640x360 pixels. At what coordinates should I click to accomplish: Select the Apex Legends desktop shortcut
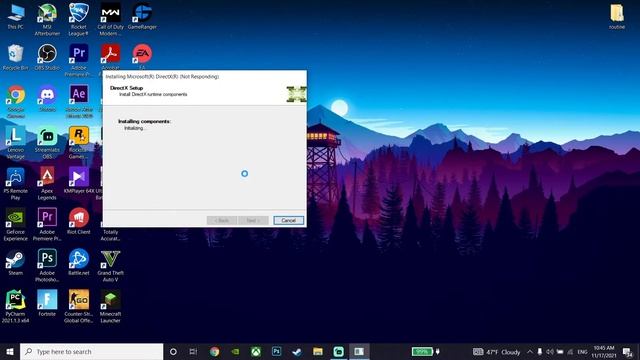pos(47,184)
